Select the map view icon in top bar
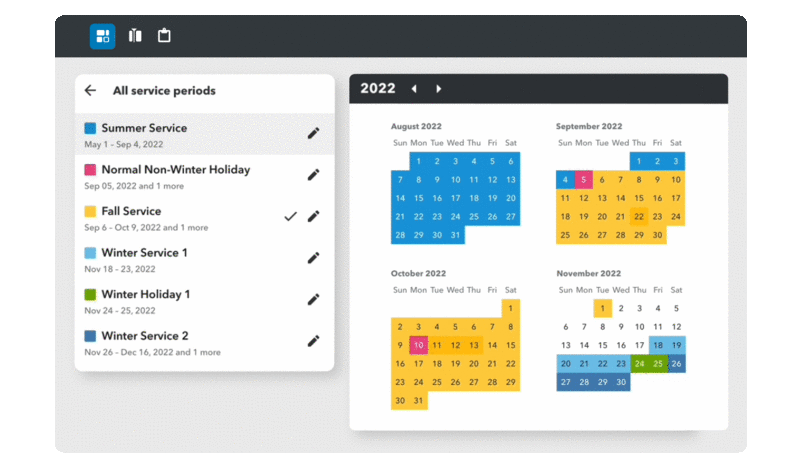Image resolution: width=800 pixels, height=467 pixels. point(135,36)
